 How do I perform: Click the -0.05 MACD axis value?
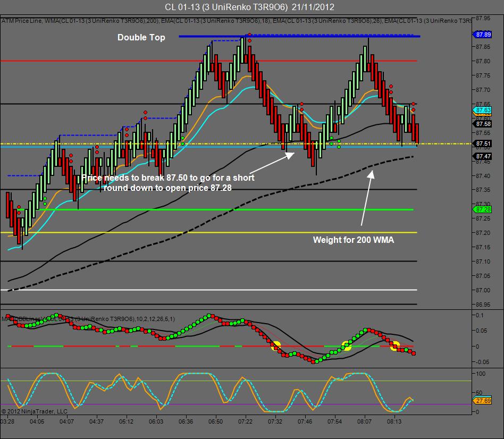point(482,362)
